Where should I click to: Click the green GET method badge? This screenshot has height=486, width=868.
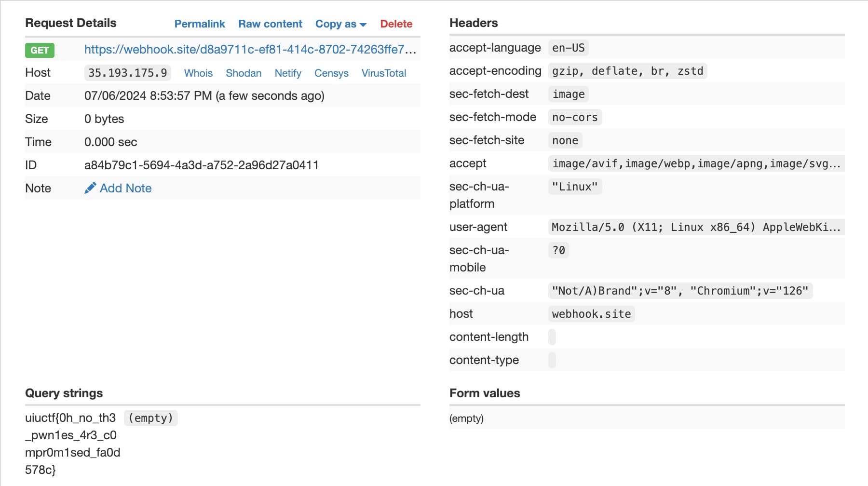[x=40, y=50]
